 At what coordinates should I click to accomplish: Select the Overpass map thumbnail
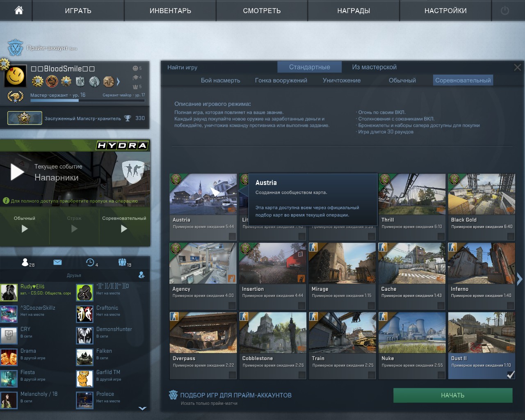(x=203, y=332)
